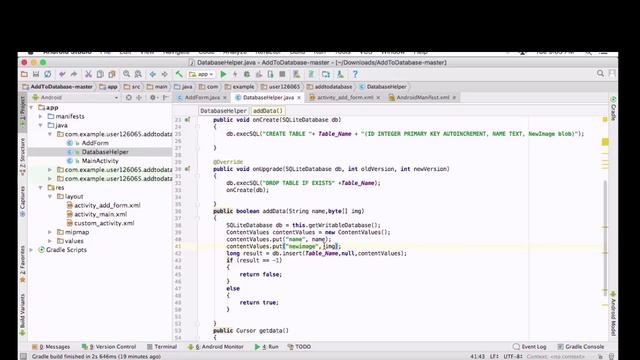The image size is (640, 360).
Task: Expand the manifests folder
Action: tap(41, 117)
